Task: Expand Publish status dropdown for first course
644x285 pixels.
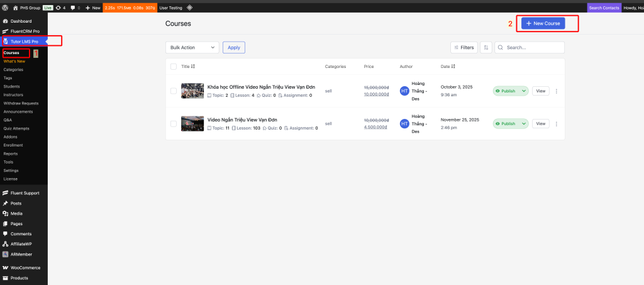Action: pyautogui.click(x=524, y=91)
